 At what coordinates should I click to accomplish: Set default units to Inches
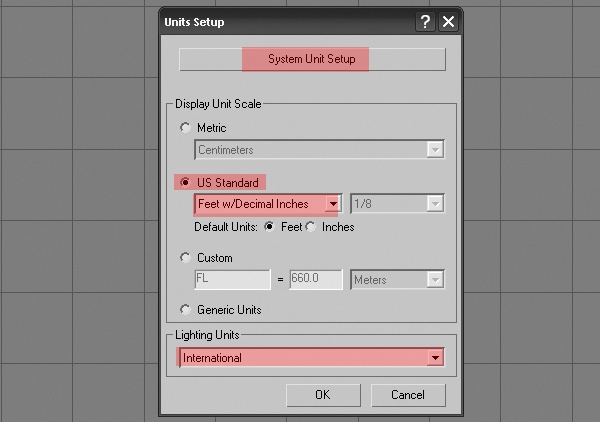[311, 227]
